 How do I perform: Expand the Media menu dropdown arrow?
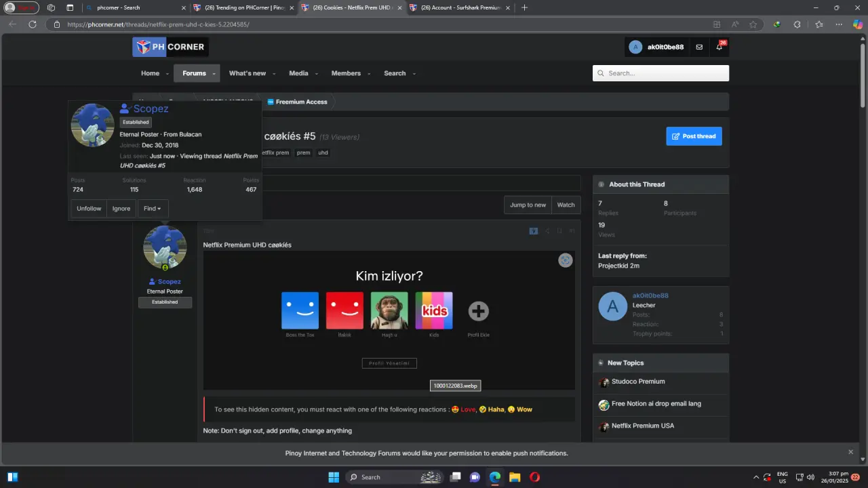coord(315,74)
